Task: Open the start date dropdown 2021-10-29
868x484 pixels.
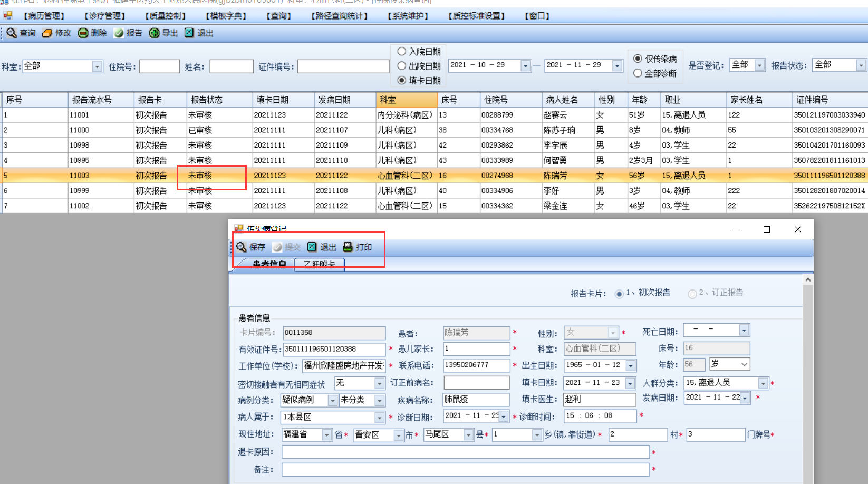Action: [x=525, y=66]
